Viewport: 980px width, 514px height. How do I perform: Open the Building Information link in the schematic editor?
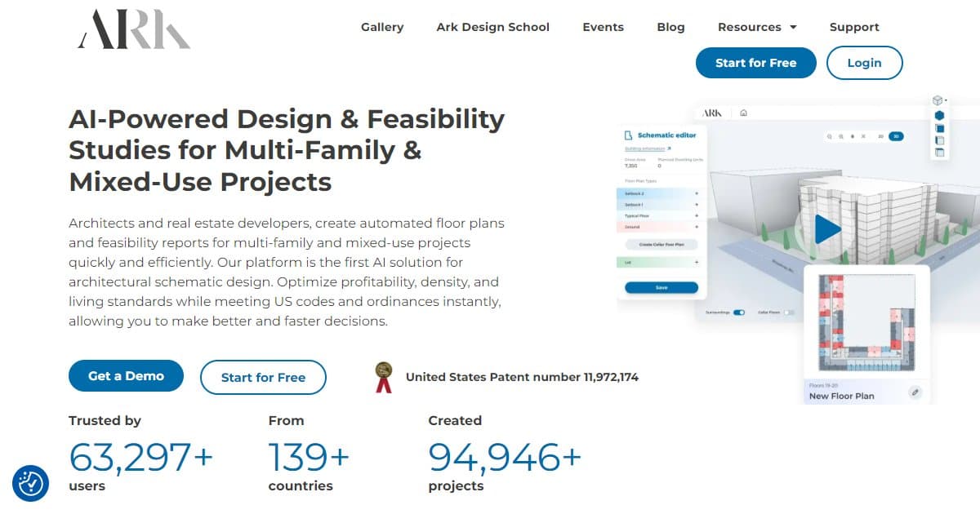[645, 147]
